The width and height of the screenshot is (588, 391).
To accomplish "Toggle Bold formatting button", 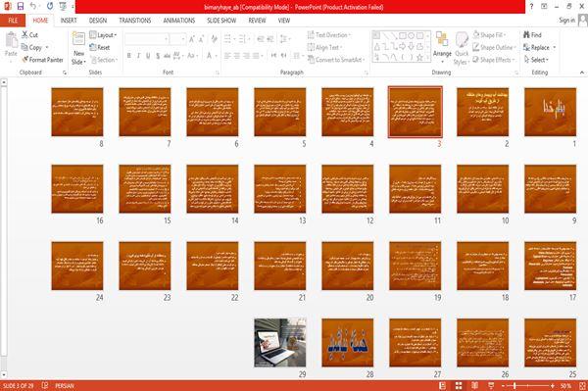I will tap(129, 56).
